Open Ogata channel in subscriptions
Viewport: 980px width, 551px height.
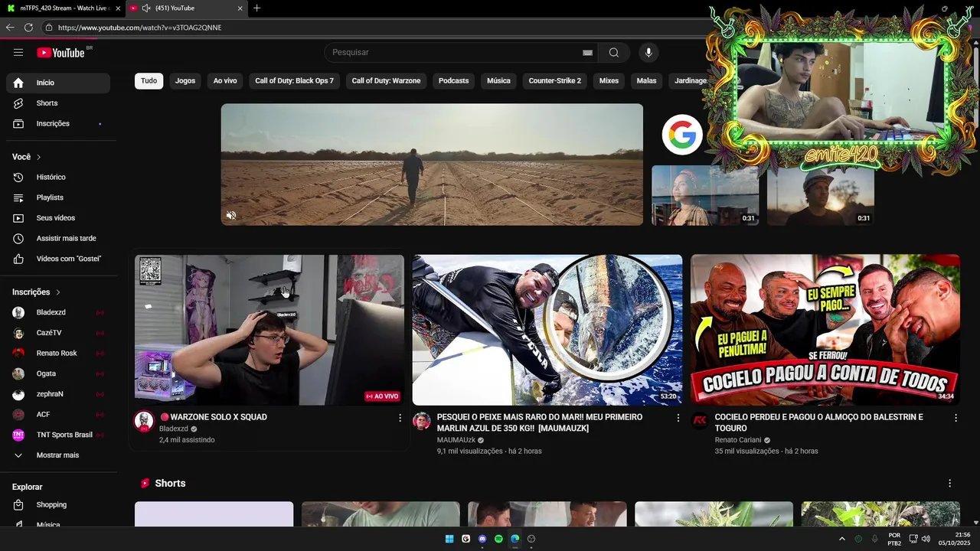coord(58,373)
